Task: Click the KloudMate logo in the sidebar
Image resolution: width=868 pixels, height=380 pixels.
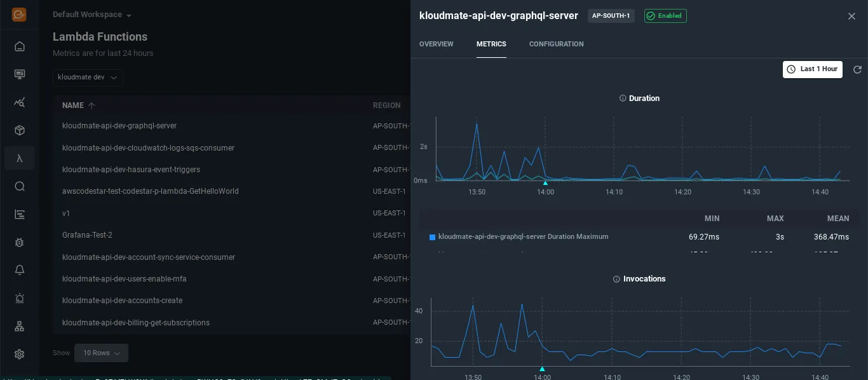Action: 19,15
